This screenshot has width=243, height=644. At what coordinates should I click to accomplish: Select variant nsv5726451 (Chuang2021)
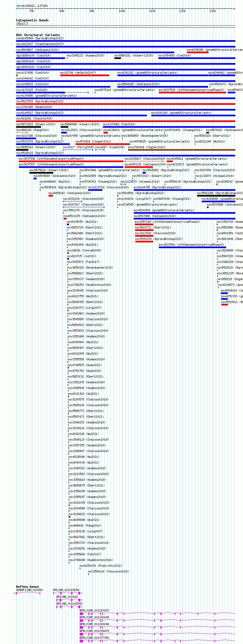183,130
